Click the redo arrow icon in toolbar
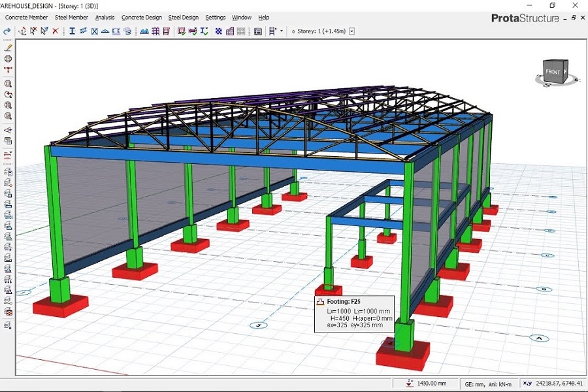588x392 pixels. [x=7, y=31]
